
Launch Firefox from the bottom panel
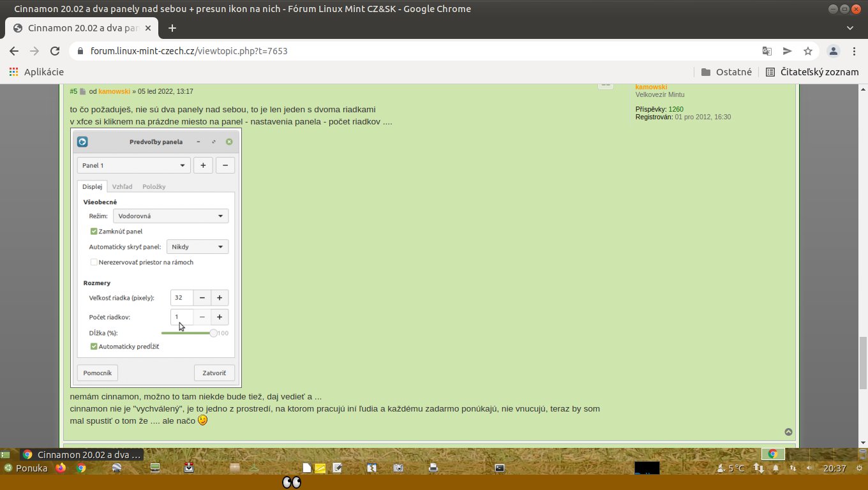(61, 468)
